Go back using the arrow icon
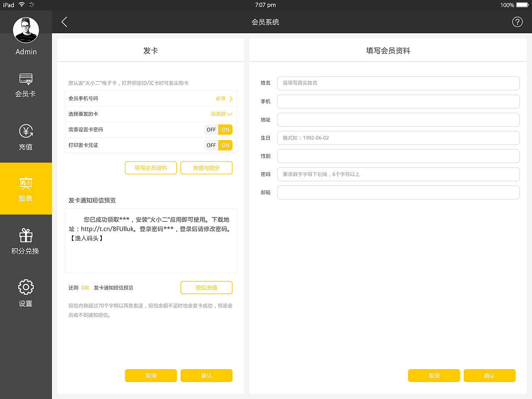The width and height of the screenshot is (532, 399). point(64,22)
